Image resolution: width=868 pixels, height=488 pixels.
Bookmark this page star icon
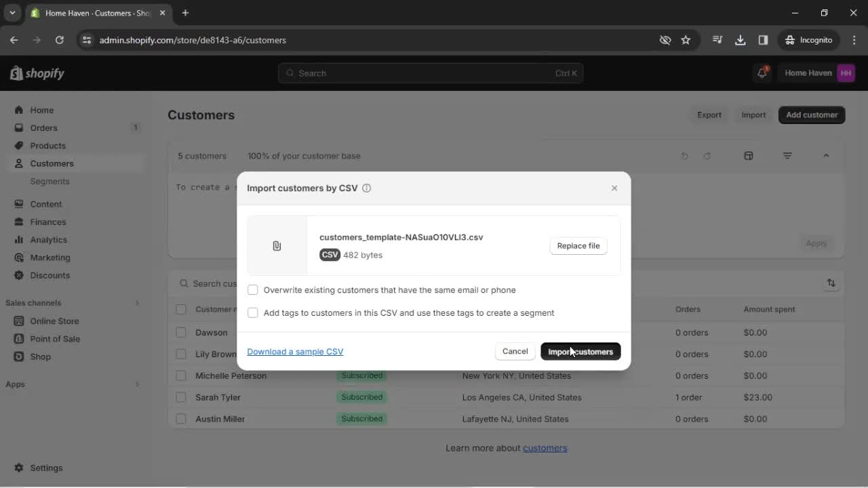pyautogui.click(x=686, y=40)
